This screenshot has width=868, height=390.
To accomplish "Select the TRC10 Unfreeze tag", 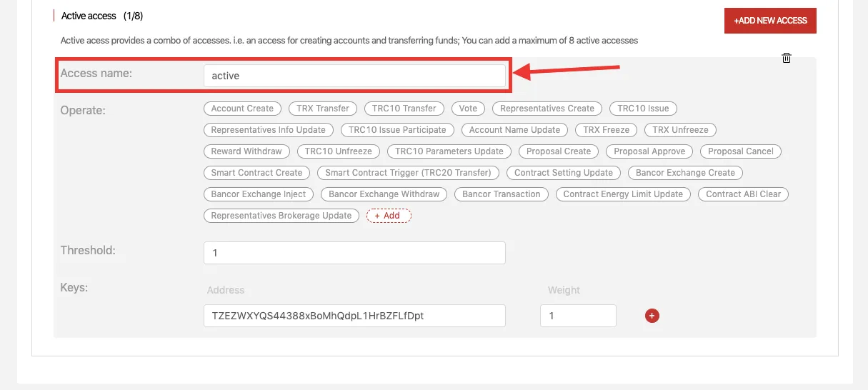I will pyautogui.click(x=339, y=151).
